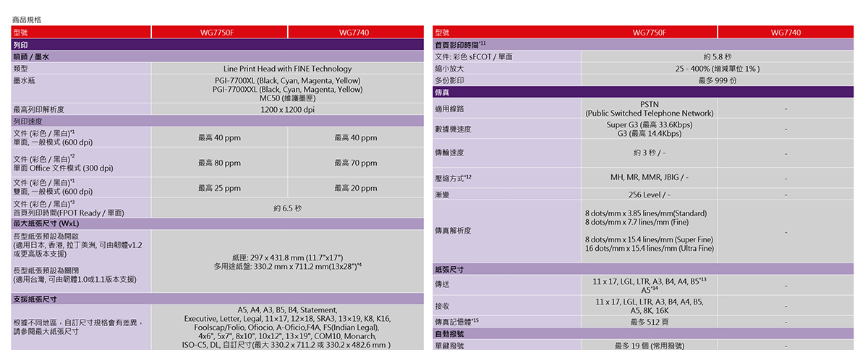The image size is (868, 350).
Task: Select the 傳真記憶體*15 label
Action: pyautogui.click(x=456, y=321)
